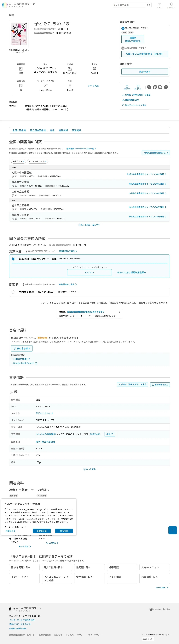Open 札幌市中央図書館のサイトでこの本を確認 link

coord(147,174)
